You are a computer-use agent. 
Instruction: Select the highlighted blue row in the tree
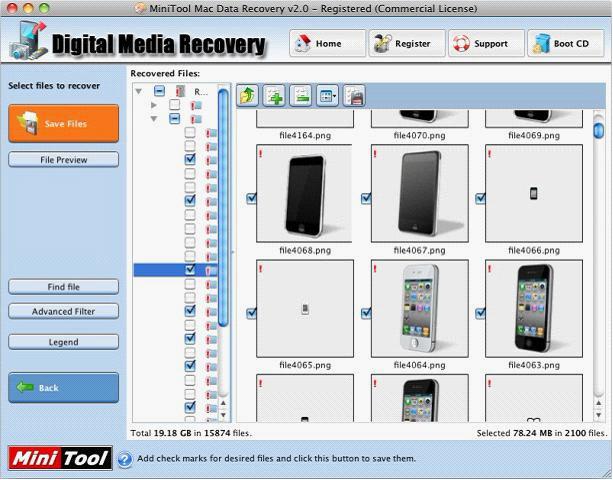point(176,270)
